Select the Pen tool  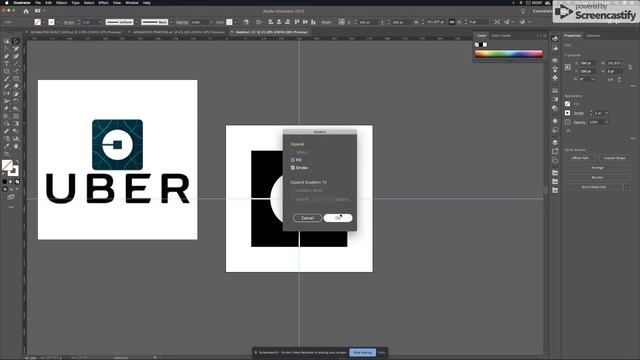click(x=7, y=56)
